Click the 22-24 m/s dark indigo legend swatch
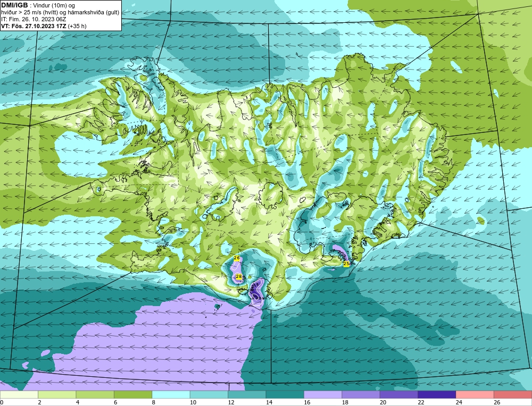The width and height of the screenshot is (532, 406). (437, 395)
